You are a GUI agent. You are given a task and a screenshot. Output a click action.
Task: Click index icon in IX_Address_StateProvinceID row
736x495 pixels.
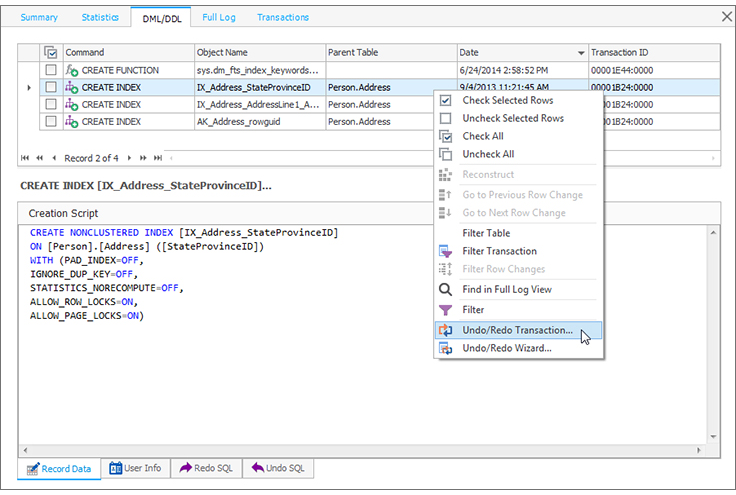(72, 87)
